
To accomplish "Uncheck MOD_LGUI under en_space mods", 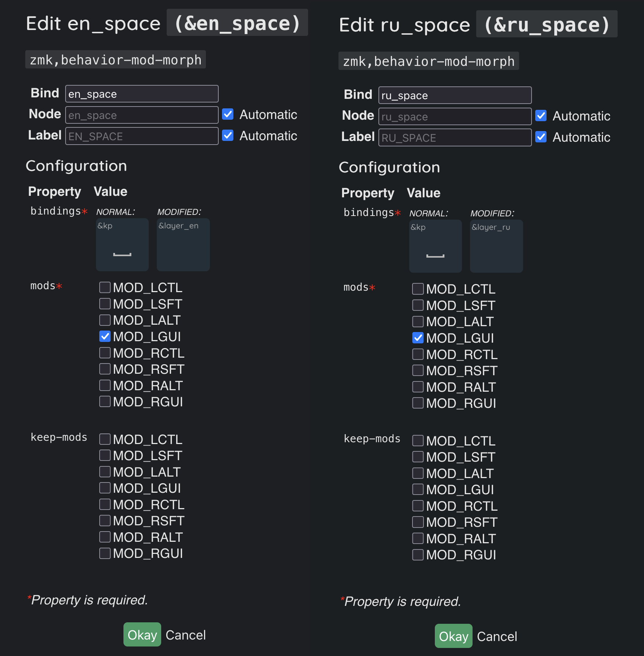I will tap(105, 336).
